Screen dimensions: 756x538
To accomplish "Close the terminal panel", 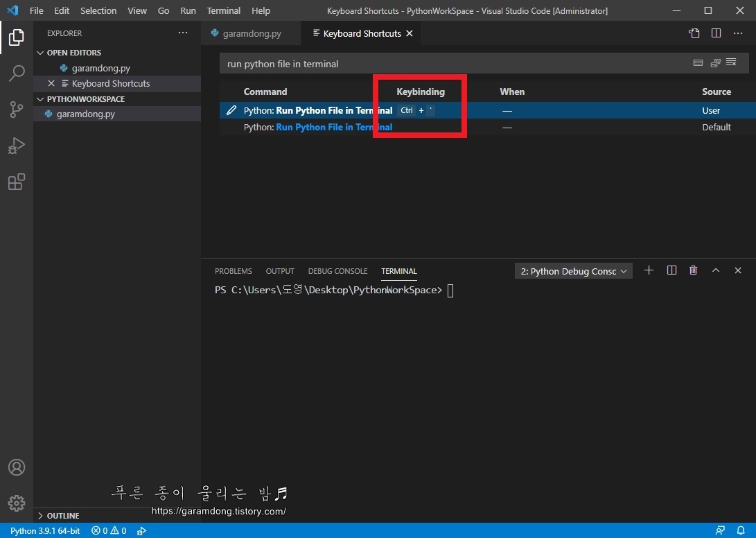I will [738, 270].
